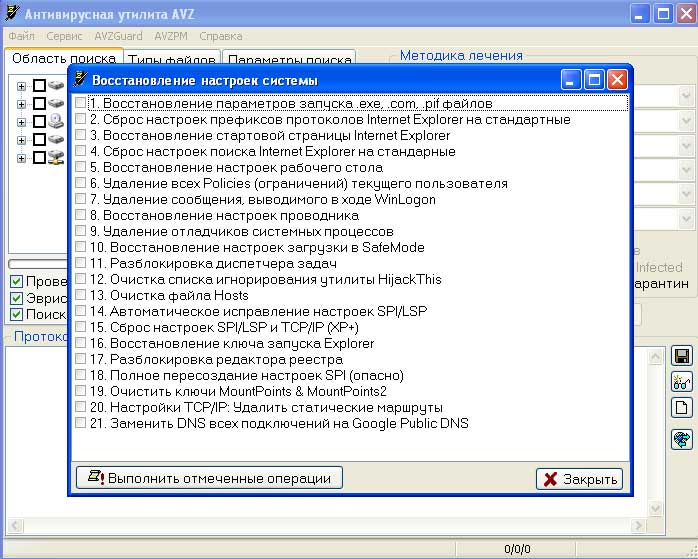Click horizontal scrollbar left arrow
The height and width of the screenshot is (559, 698).
15,526
